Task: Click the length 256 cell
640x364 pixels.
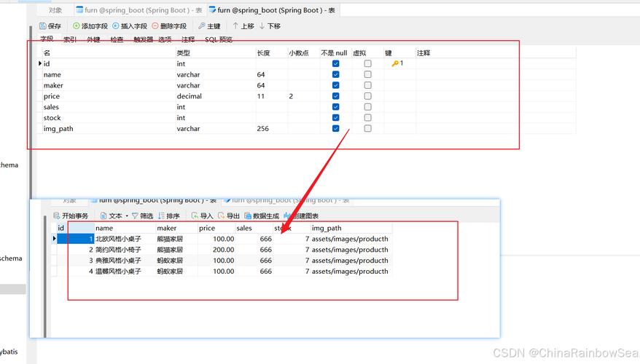Action: coord(271,128)
